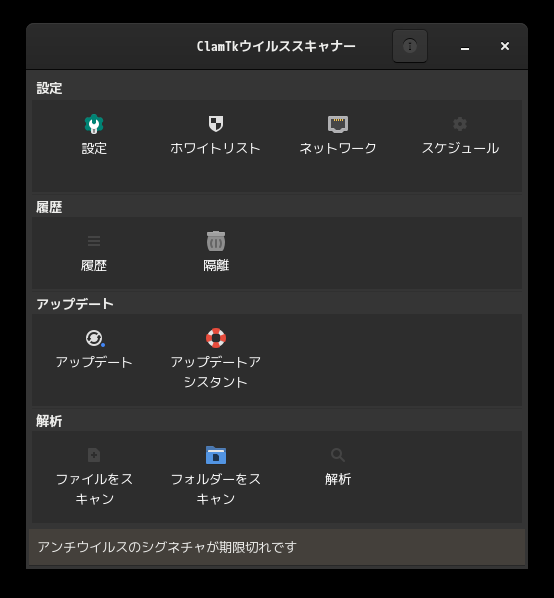This screenshot has height=598, width=554.
Task: Minimize the ClamTk window
Action: click(465, 47)
